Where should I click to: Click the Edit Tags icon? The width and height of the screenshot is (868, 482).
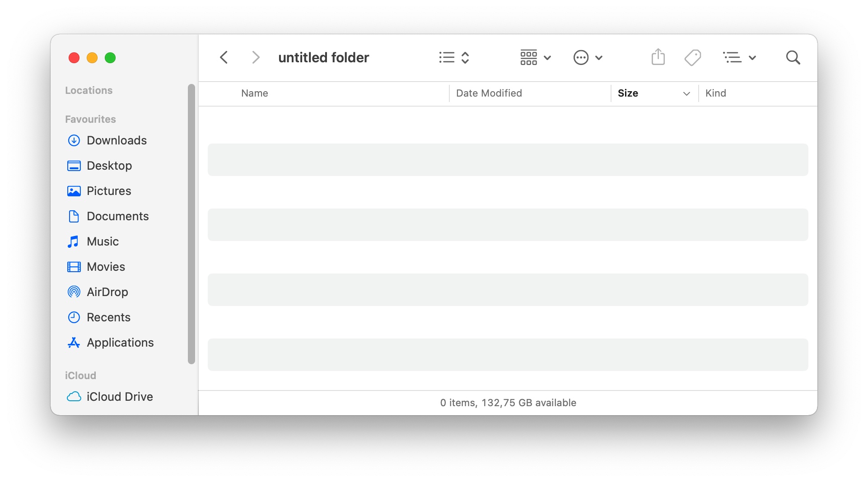tap(692, 57)
